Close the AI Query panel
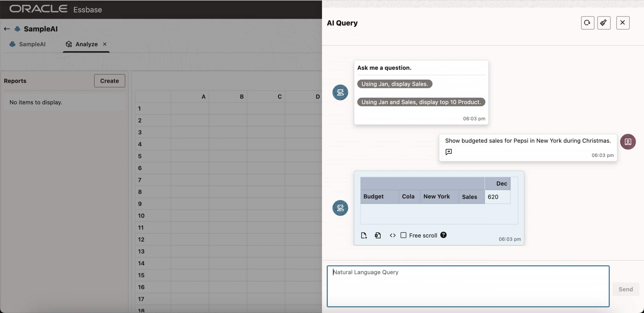The height and width of the screenshot is (313, 644). pyautogui.click(x=622, y=23)
